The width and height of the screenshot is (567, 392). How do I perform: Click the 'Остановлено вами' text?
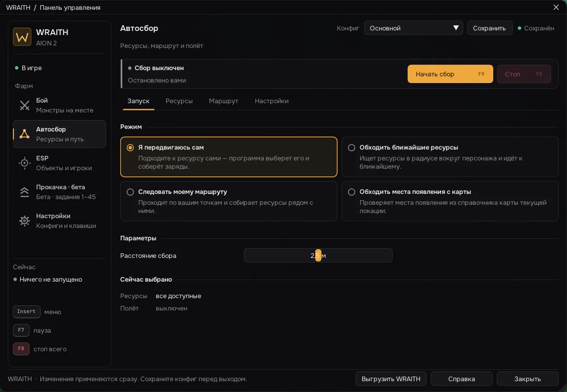(157, 80)
